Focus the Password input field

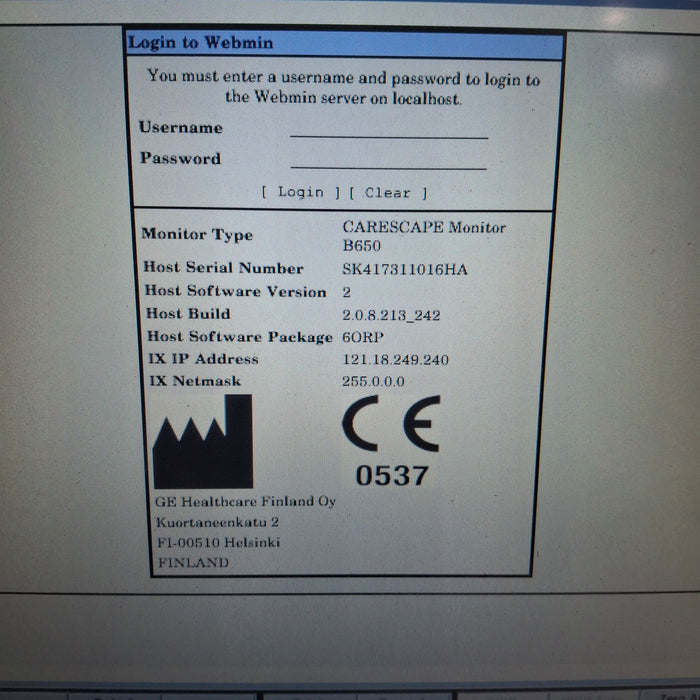[x=388, y=160]
